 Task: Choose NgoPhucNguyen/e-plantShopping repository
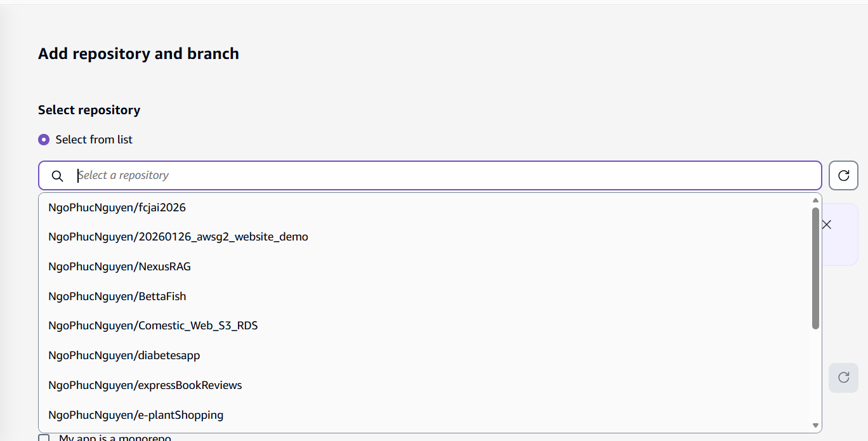(x=136, y=414)
